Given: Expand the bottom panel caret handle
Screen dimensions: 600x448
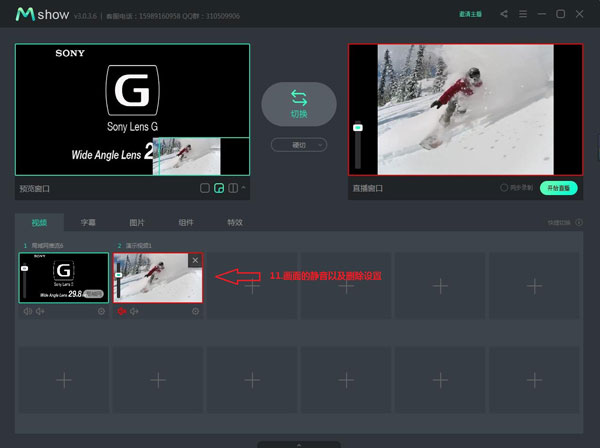Looking at the screenshot, I should [x=299, y=445].
